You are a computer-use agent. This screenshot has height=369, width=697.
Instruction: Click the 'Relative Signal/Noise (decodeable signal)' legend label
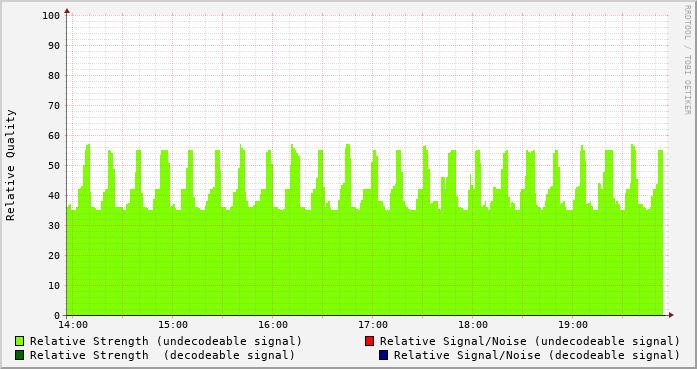coord(537,356)
